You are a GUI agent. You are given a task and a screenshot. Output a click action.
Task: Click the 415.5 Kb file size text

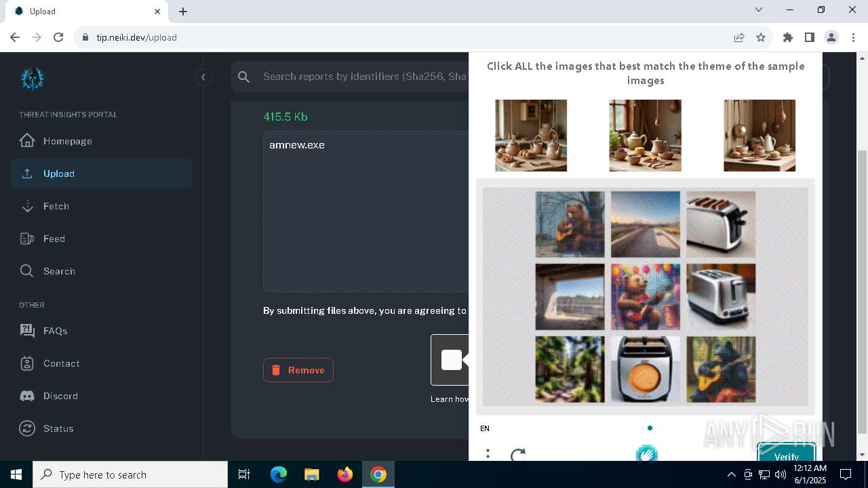pos(285,117)
